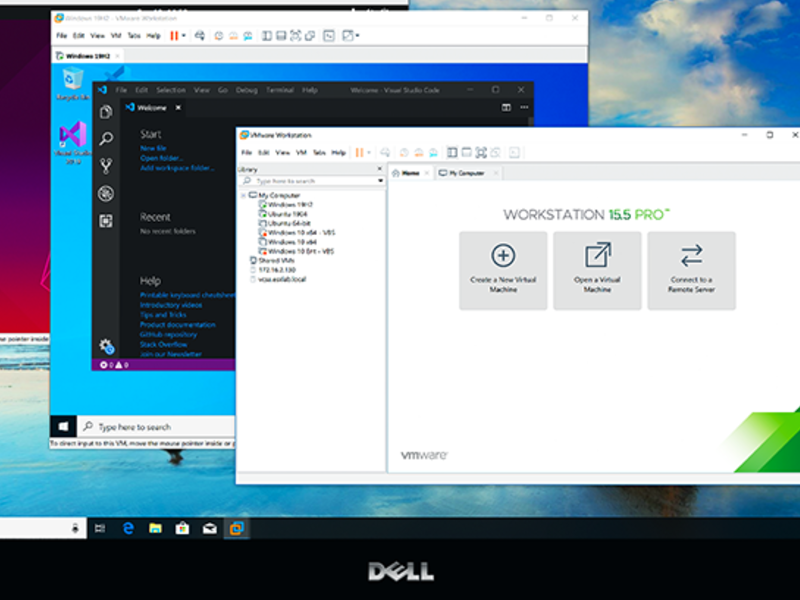
Task: Enter full screen in Windows 19H2 window toolbar
Action: (295, 36)
